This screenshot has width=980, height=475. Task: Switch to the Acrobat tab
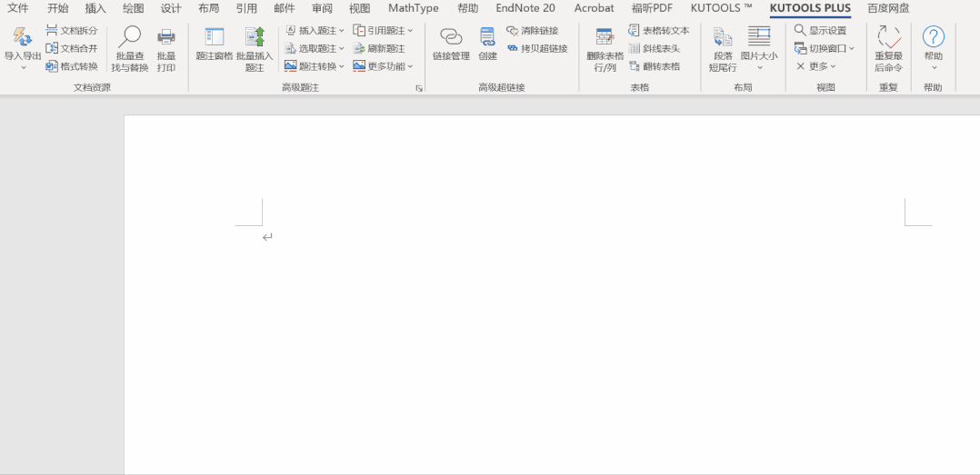click(x=594, y=9)
